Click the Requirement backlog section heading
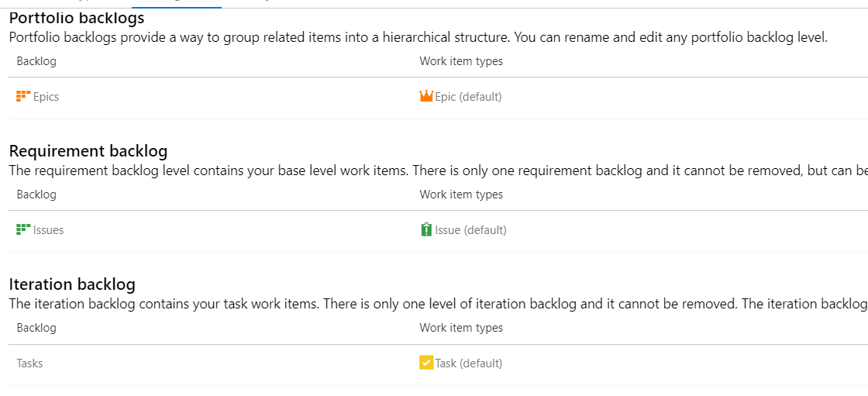The image size is (868, 396). pyautogui.click(x=88, y=151)
